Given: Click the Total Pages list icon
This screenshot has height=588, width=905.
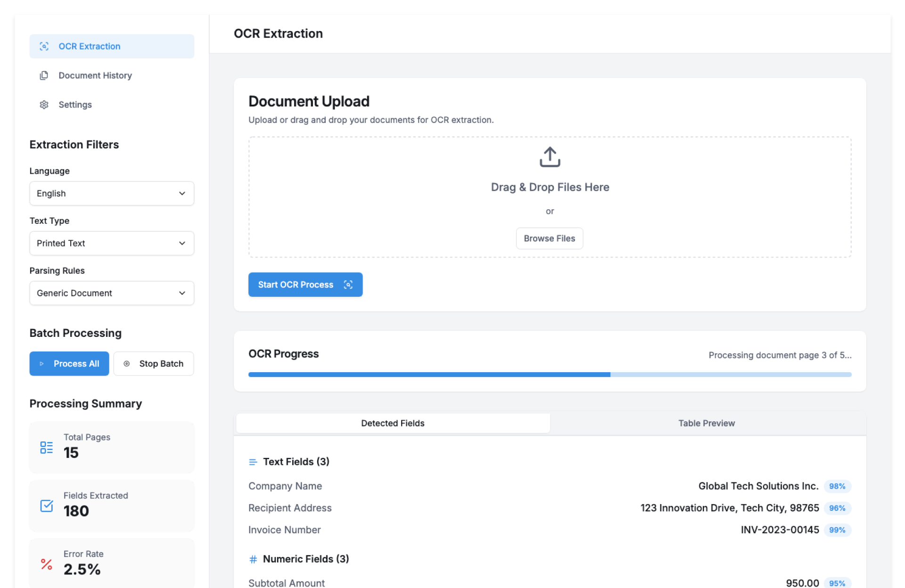Looking at the screenshot, I should pos(46,447).
